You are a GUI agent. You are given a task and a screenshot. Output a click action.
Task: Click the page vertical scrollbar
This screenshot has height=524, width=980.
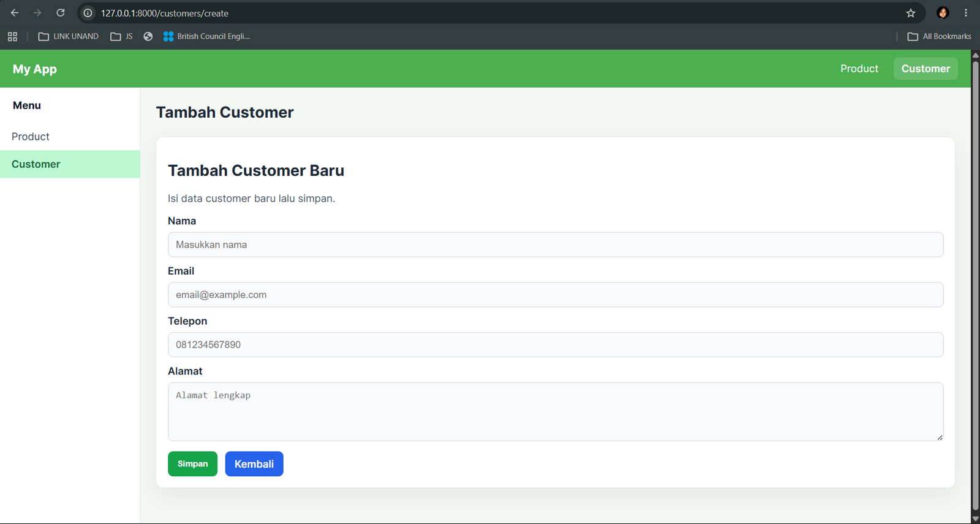(x=975, y=285)
